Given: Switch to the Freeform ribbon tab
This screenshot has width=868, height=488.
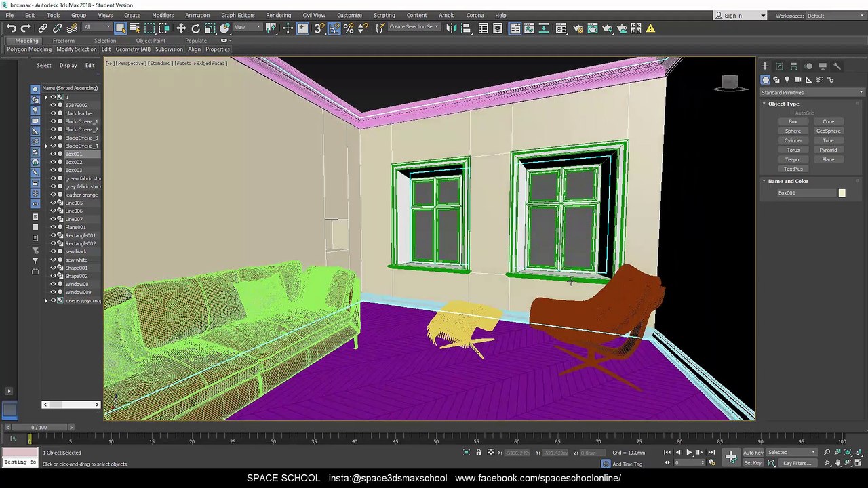Looking at the screenshot, I should tap(64, 41).
